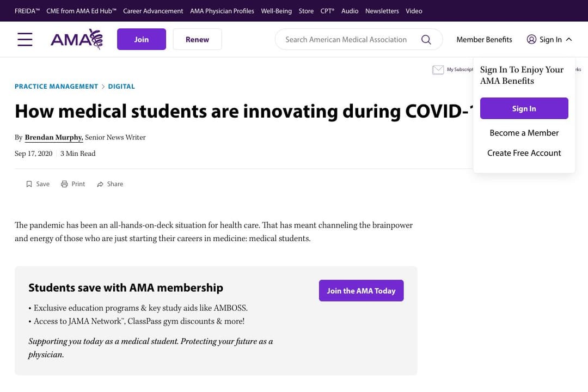Go to the Digital breadcrumb category

121,86
